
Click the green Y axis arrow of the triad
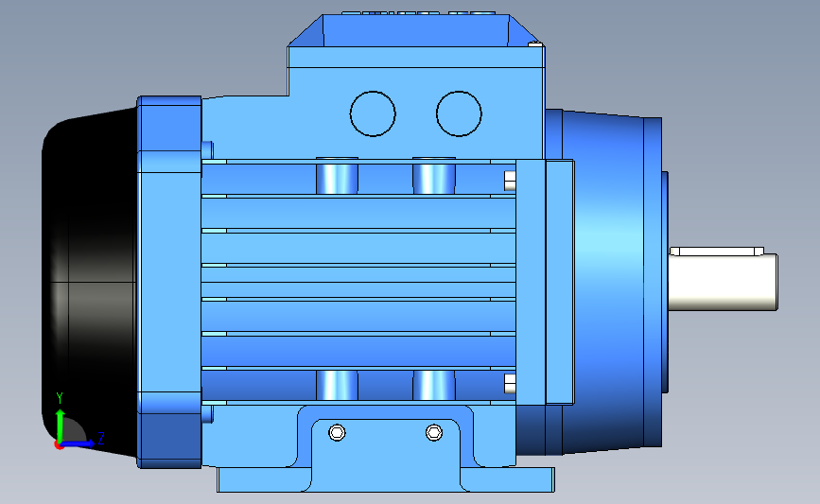tap(60, 426)
